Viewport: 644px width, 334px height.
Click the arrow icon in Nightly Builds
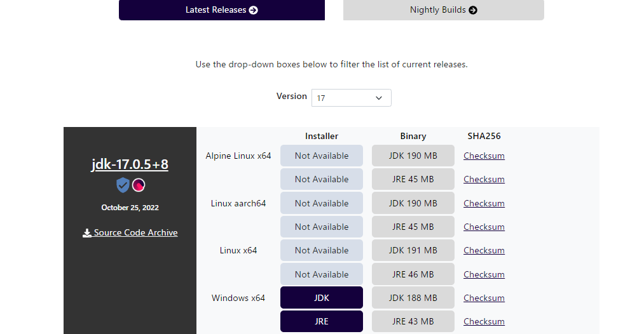point(473,10)
